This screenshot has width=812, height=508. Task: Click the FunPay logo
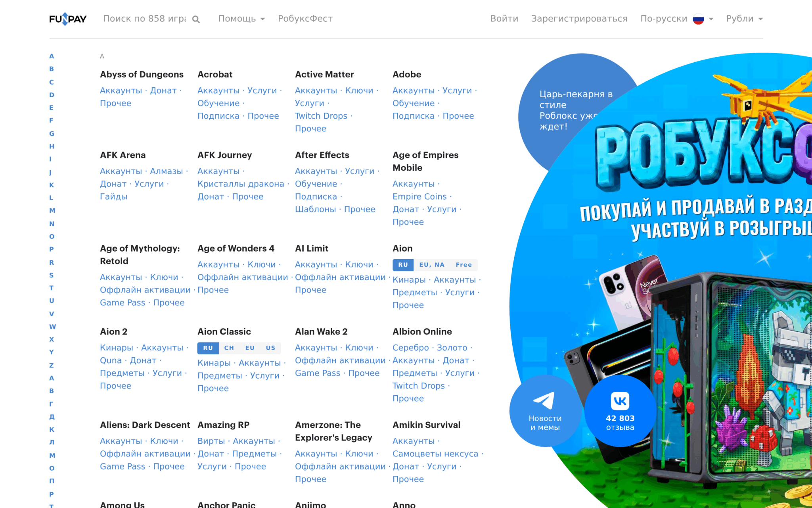click(x=68, y=19)
